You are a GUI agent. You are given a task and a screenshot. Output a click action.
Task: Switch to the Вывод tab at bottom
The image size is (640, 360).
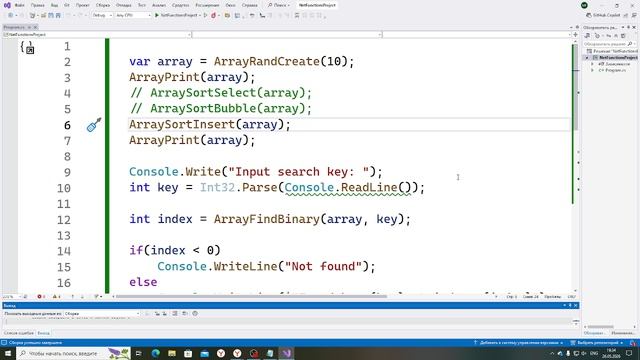pos(43,333)
